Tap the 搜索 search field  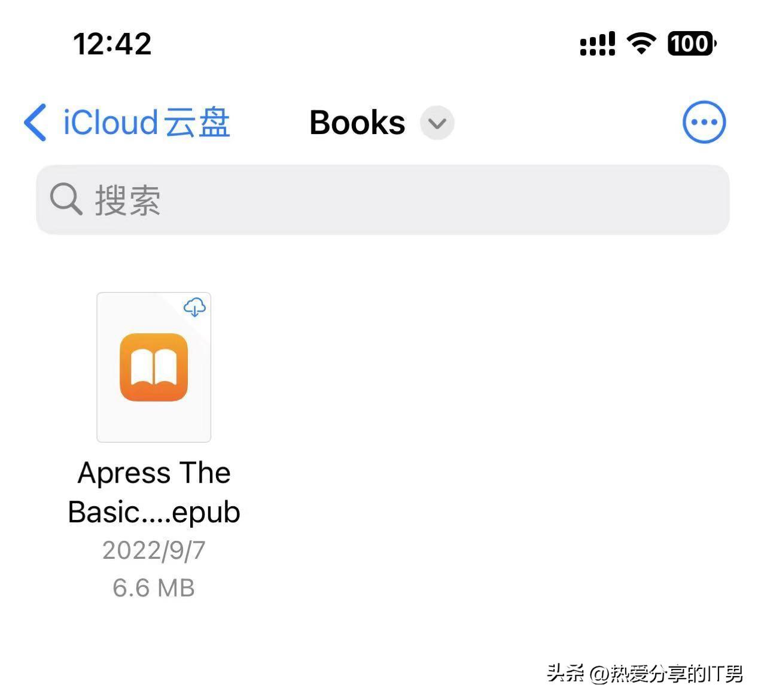coord(383,200)
